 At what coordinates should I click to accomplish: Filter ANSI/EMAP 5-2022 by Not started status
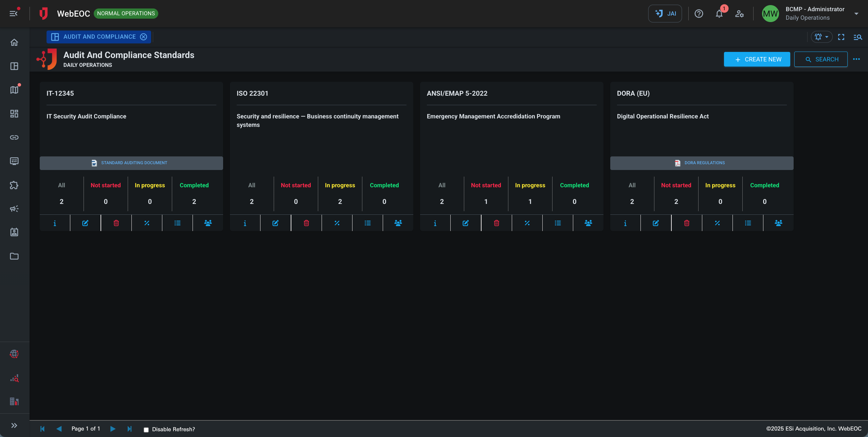tap(486, 193)
